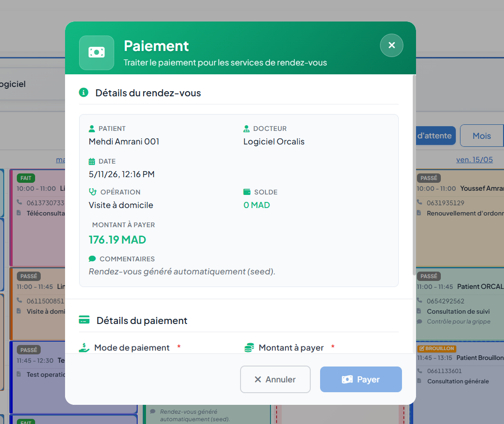Open the ven. 15/05 day link
The image size is (504, 424).
pyautogui.click(x=475, y=159)
